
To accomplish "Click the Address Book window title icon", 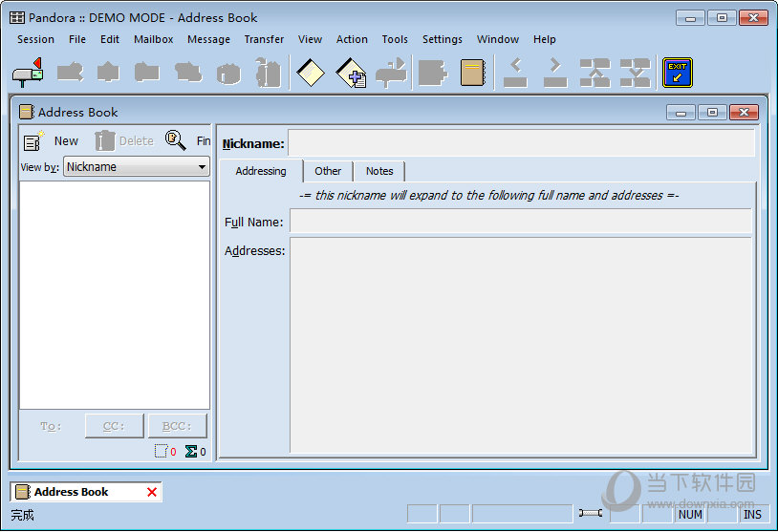I will [x=27, y=112].
